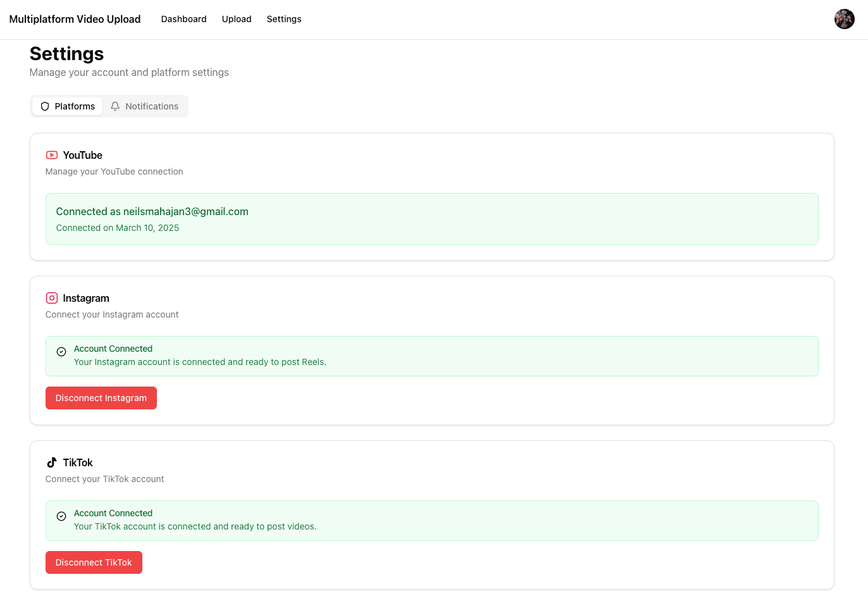Open Settings from the navigation bar
868x601 pixels.
point(284,19)
